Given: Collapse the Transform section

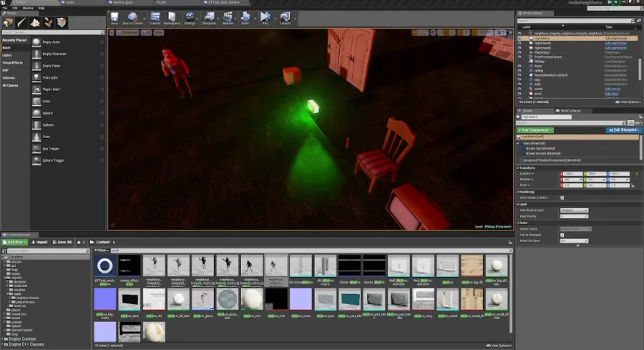Looking at the screenshot, I should (x=518, y=168).
